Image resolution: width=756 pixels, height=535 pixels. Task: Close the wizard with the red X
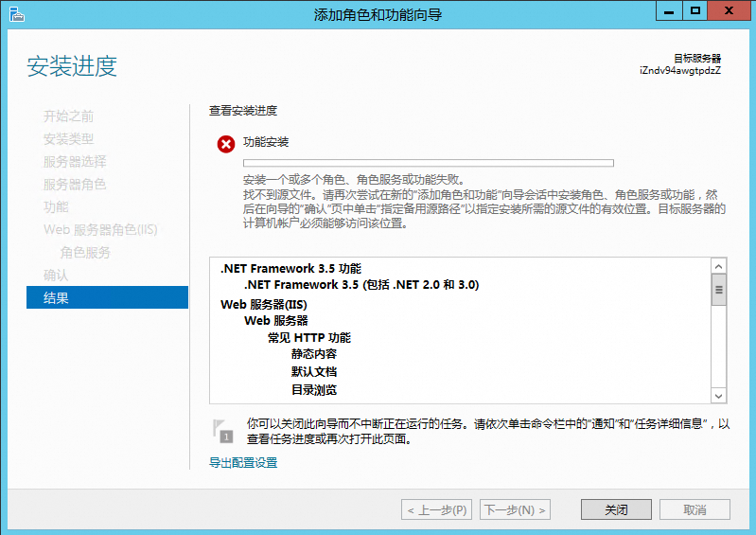[x=729, y=11]
